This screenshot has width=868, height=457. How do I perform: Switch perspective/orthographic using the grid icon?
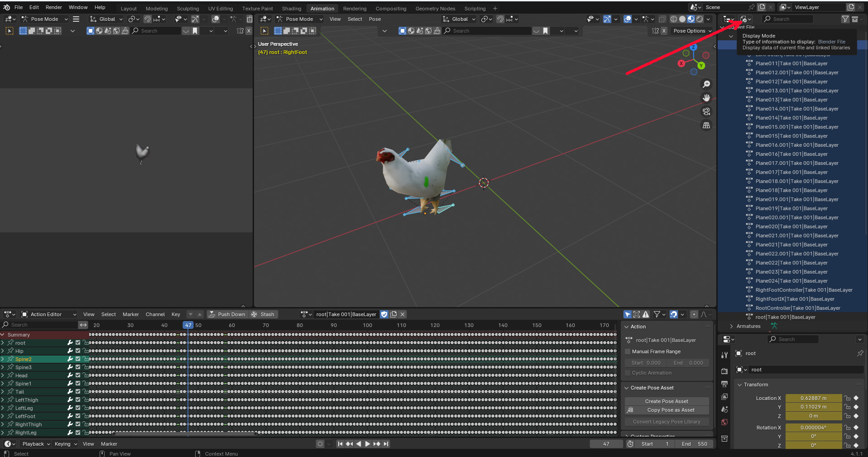[x=706, y=125]
